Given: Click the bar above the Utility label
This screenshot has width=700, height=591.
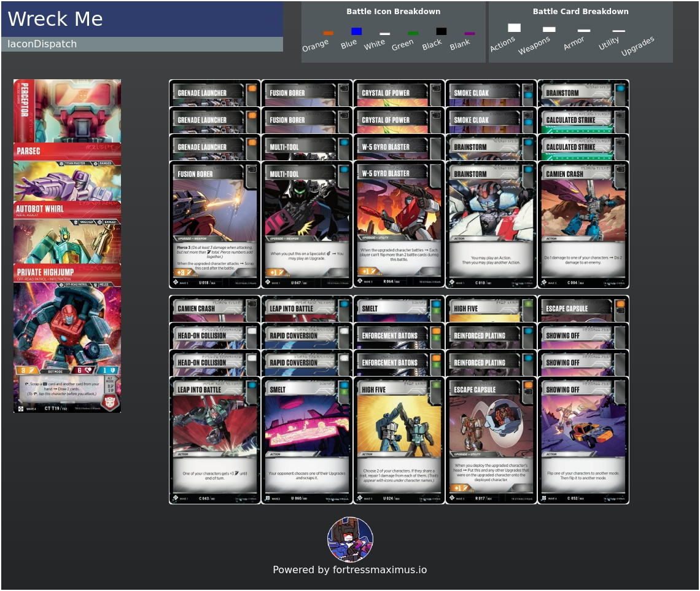Looking at the screenshot, I should click(619, 31).
